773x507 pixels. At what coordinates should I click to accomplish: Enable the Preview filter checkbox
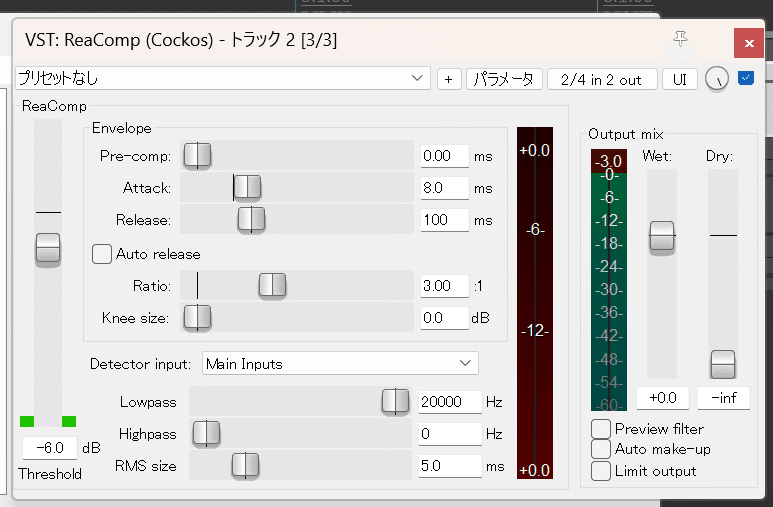pos(601,429)
